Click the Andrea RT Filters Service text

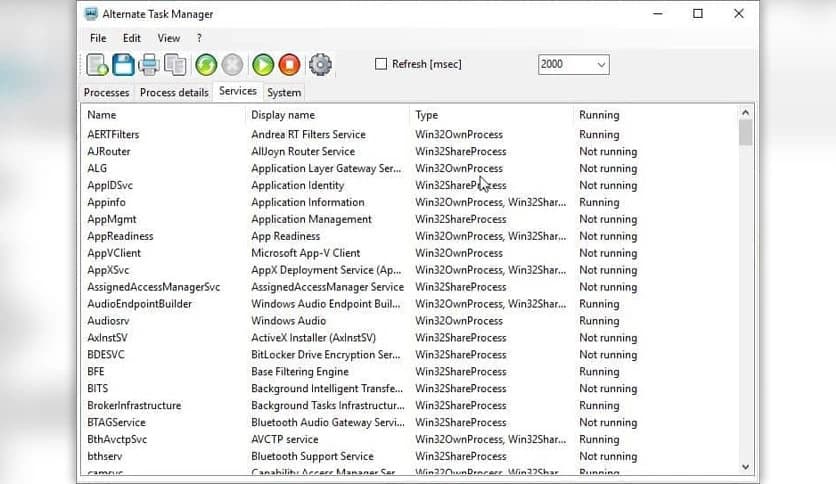tap(308, 134)
